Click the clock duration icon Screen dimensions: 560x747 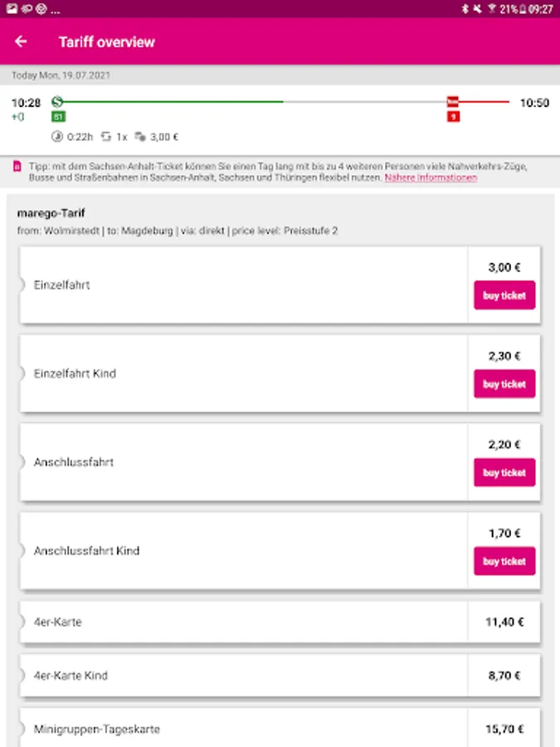(57, 137)
